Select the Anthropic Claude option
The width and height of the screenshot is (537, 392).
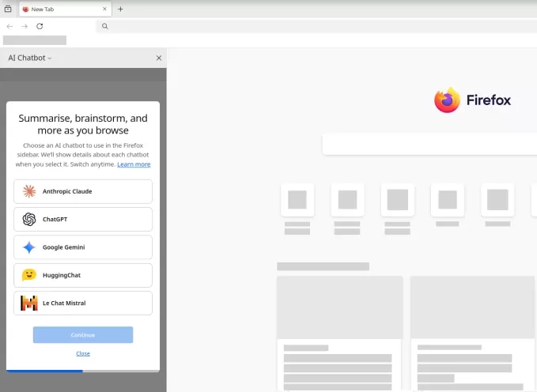[83, 191]
